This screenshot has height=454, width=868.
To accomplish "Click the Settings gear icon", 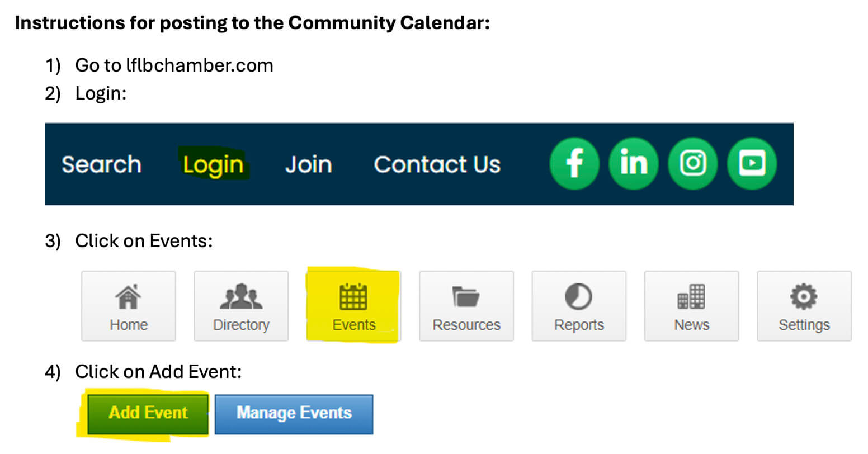I will coord(804,297).
